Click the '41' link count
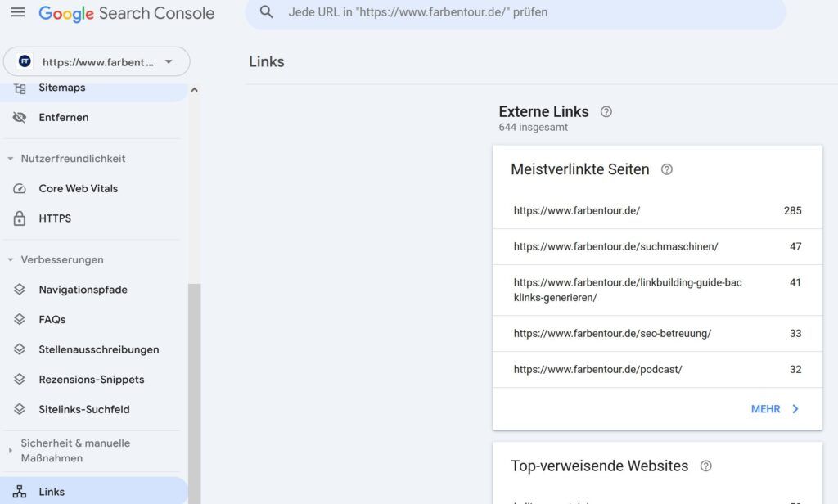Viewport: 838px width, 504px height. click(795, 282)
